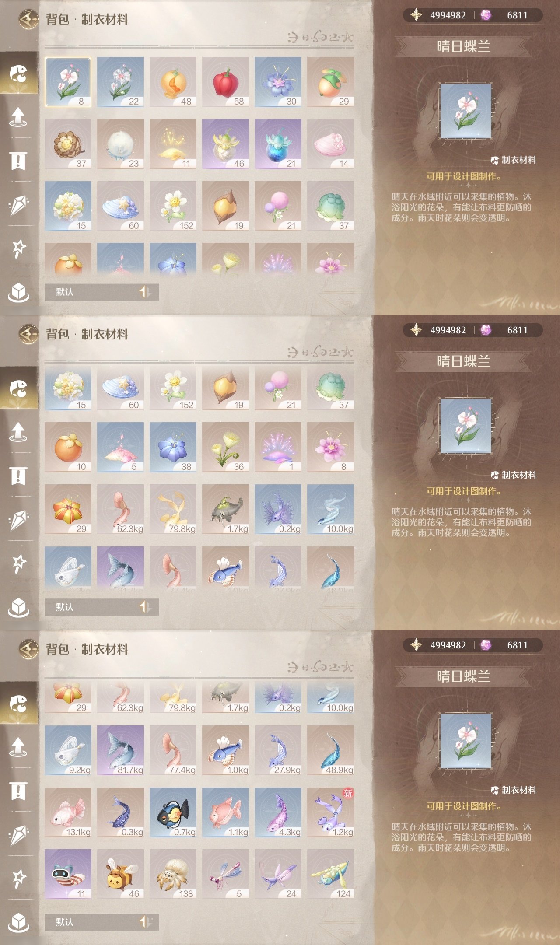Select the hermit crab item showing 138
This screenshot has width=560, height=945.
[173, 874]
